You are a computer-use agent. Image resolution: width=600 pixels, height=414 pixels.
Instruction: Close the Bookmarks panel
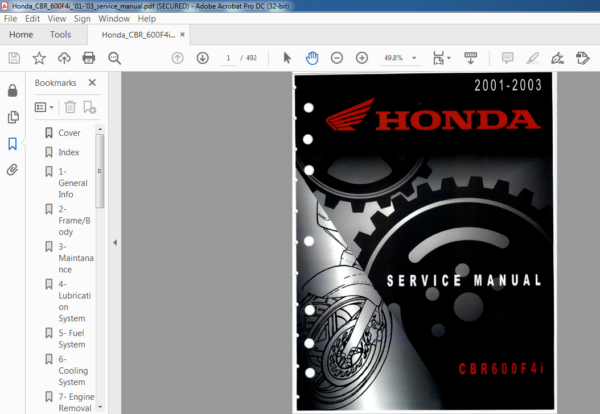tap(92, 83)
